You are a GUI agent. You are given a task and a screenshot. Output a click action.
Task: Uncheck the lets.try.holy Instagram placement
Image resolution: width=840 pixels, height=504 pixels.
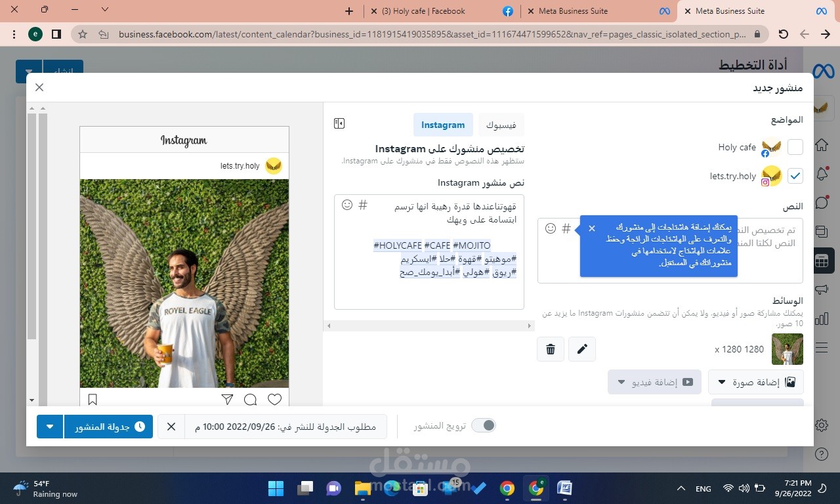[795, 176]
